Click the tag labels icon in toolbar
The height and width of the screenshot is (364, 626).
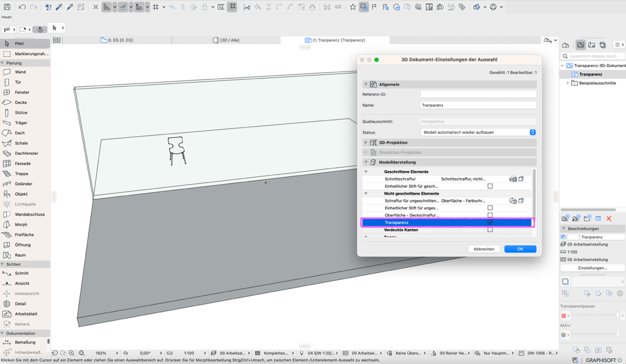pos(462,7)
